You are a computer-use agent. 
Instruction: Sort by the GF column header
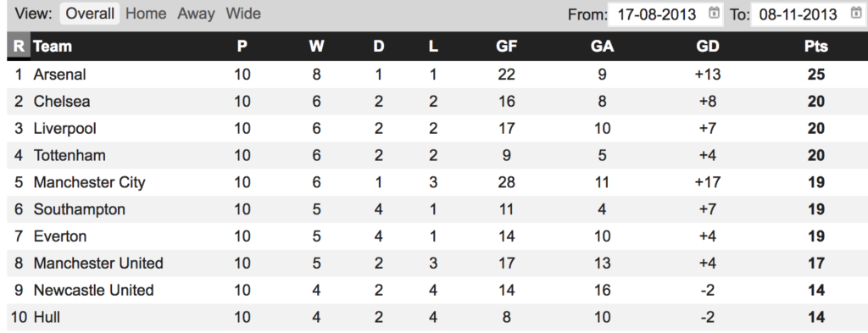(x=507, y=47)
